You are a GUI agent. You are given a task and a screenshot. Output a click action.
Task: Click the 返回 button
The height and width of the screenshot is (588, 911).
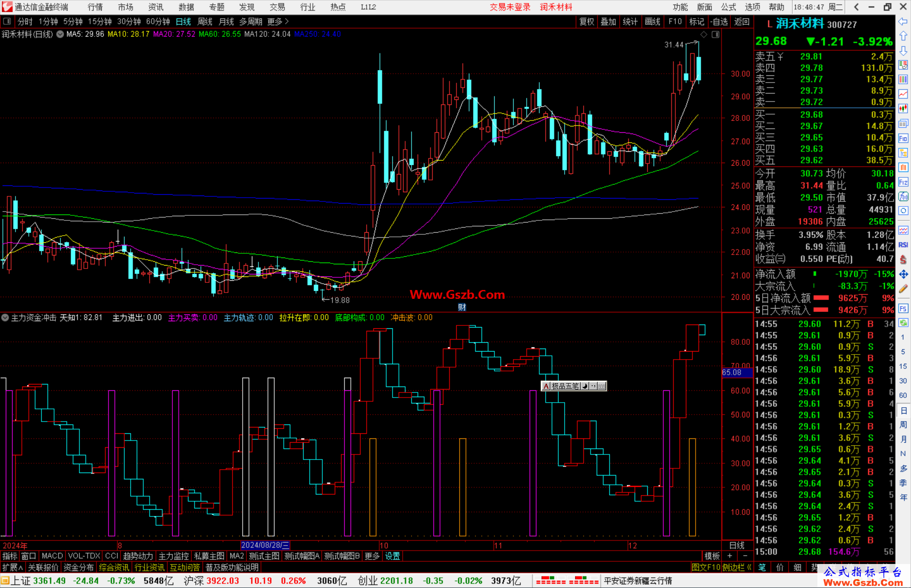click(742, 21)
